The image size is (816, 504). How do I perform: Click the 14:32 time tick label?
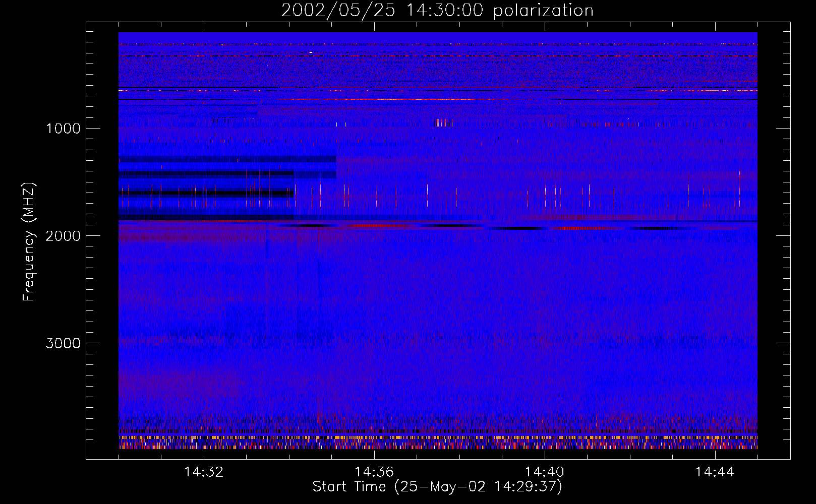tap(204, 472)
